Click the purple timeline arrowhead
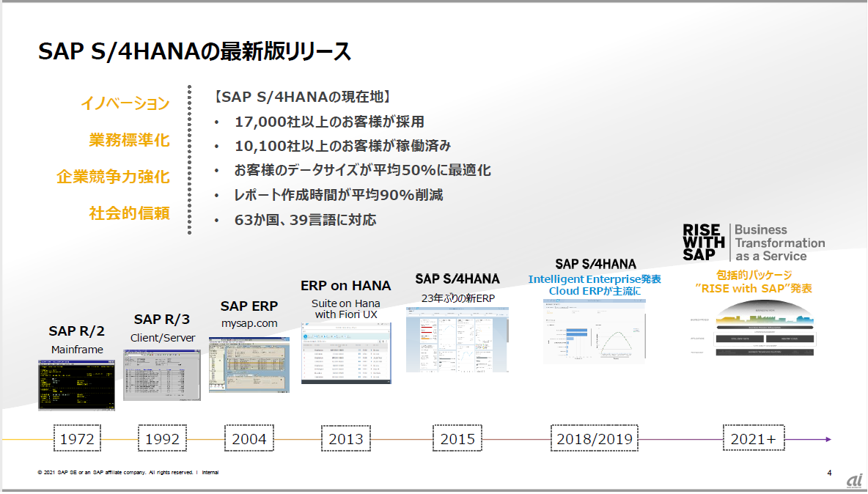This screenshot has width=868, height=494. [828, 439]
